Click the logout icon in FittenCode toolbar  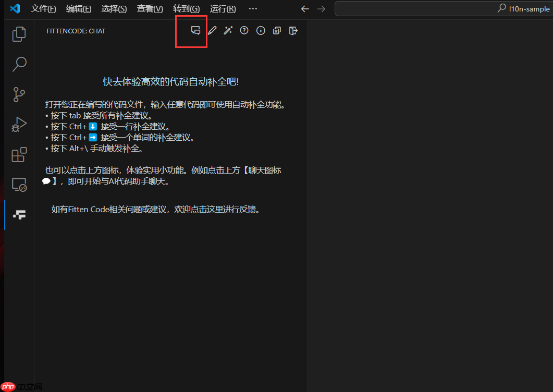tap(293, 30)
